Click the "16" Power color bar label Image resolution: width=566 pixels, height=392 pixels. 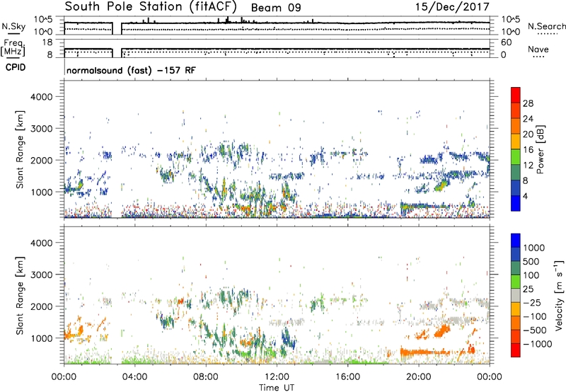[x=528, y=150]
